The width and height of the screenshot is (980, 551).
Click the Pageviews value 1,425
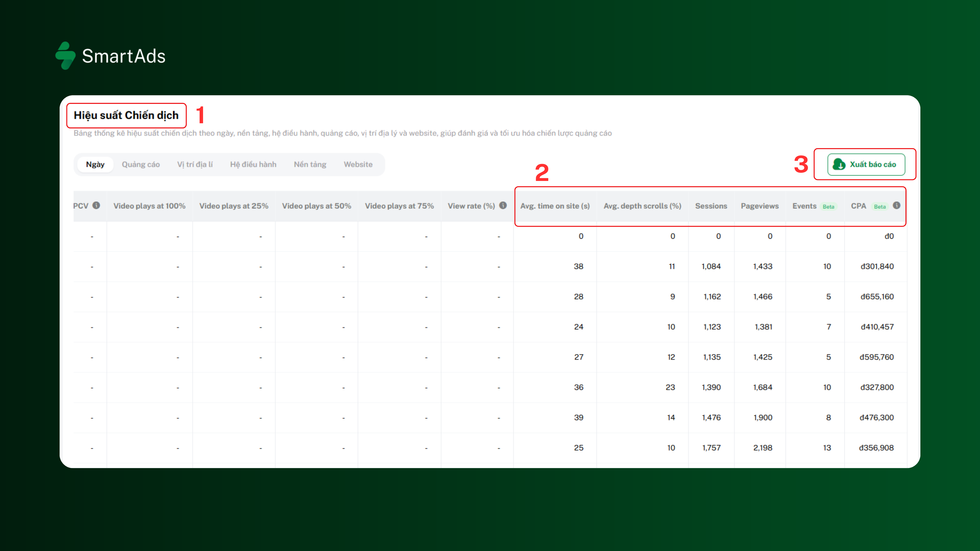[x=763, y=357]
